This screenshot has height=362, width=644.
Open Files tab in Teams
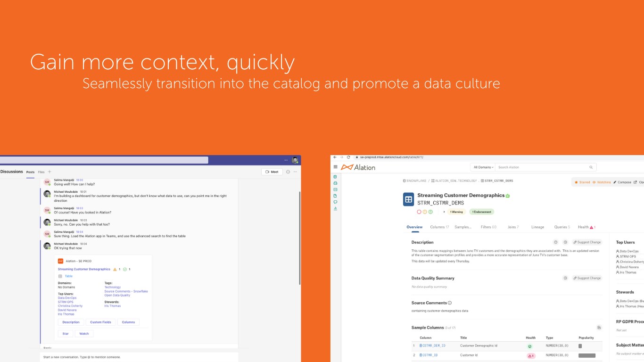(41, 172)
